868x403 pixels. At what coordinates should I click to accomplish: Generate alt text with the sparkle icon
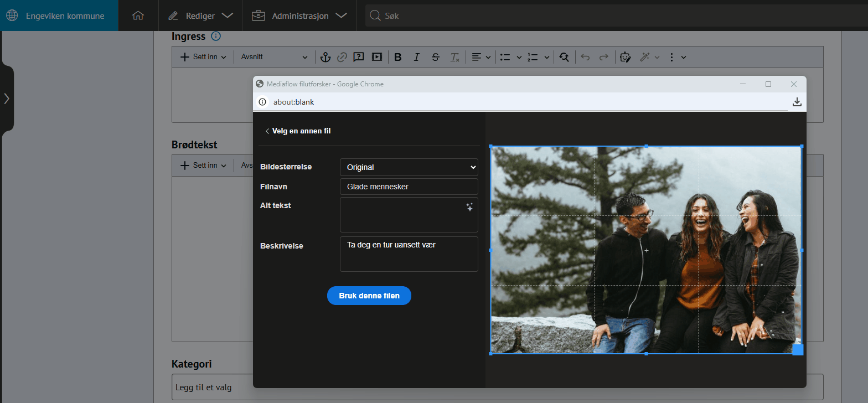coord(469,207)
